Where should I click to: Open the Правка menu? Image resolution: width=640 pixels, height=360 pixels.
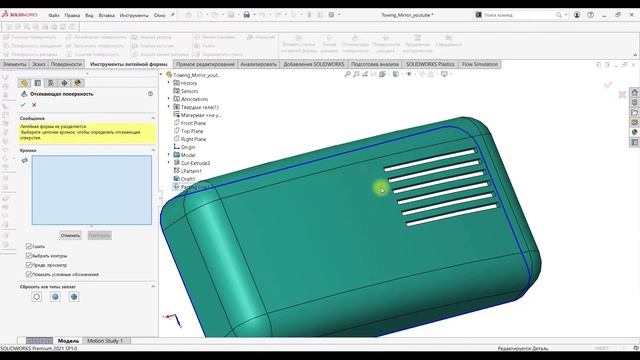click(x=72, y=15)
